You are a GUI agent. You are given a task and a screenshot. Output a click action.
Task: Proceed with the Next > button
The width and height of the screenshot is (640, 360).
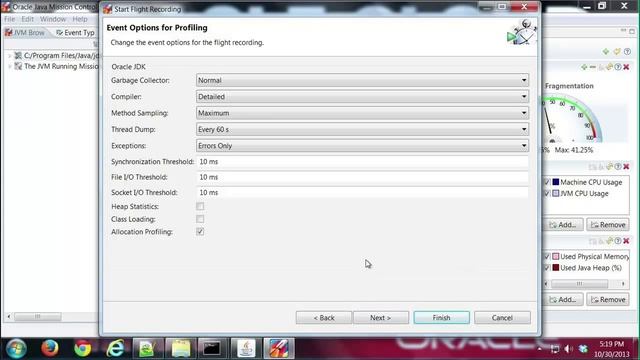(x=380, y=318)
